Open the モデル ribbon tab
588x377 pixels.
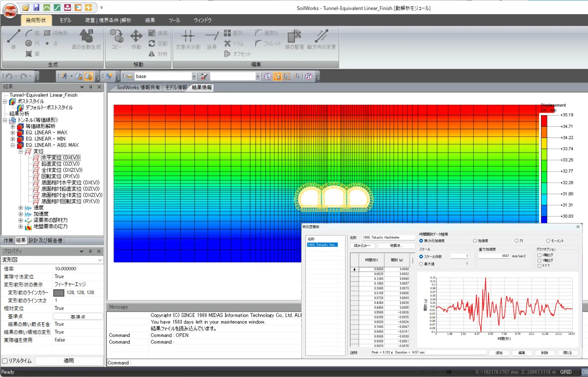(x=65, y=20)
